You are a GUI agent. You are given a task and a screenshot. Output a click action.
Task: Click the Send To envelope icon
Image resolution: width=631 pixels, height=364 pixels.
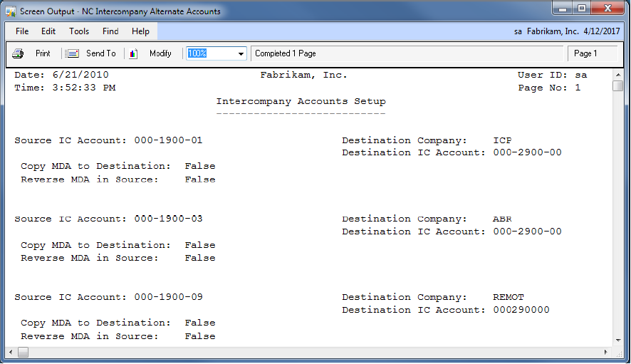(73, 53)
